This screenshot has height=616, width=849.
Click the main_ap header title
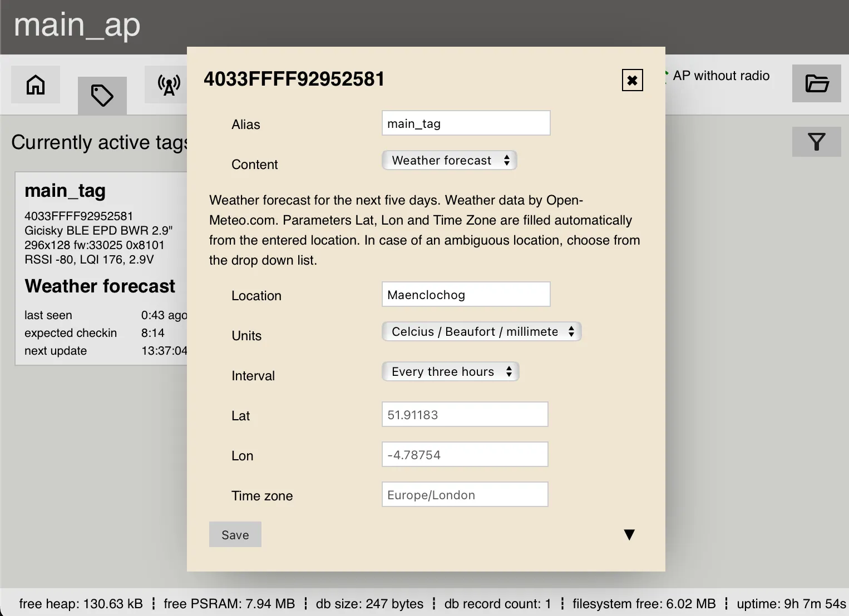pyautogui.click(x=77, y=26)
